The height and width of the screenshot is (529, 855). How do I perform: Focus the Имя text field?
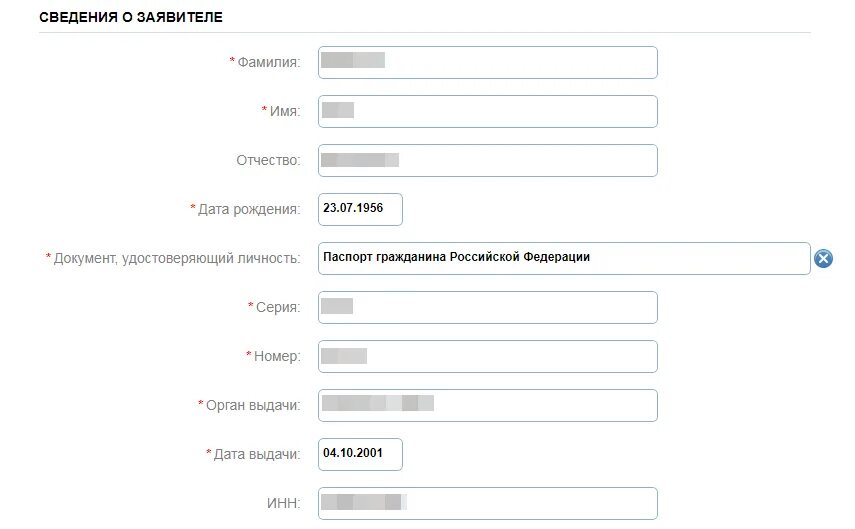point(487,111)
